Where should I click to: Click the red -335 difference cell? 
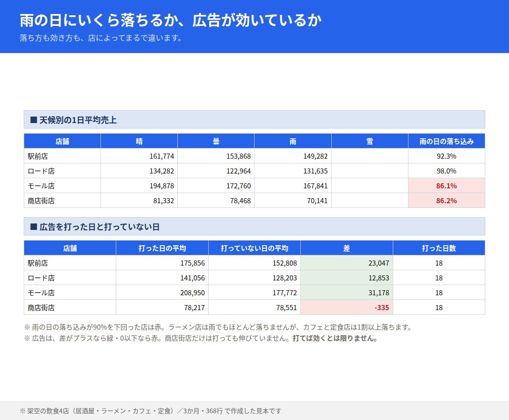coord(347,308)
